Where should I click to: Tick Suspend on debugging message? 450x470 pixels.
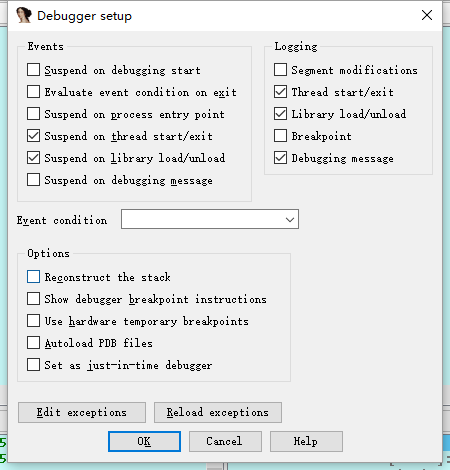pyautogui.click(x=33, y=180)
